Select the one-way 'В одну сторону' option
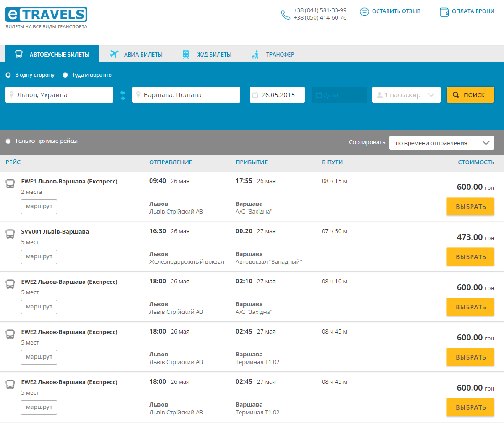The image size is (504, 423). (8, 75)
